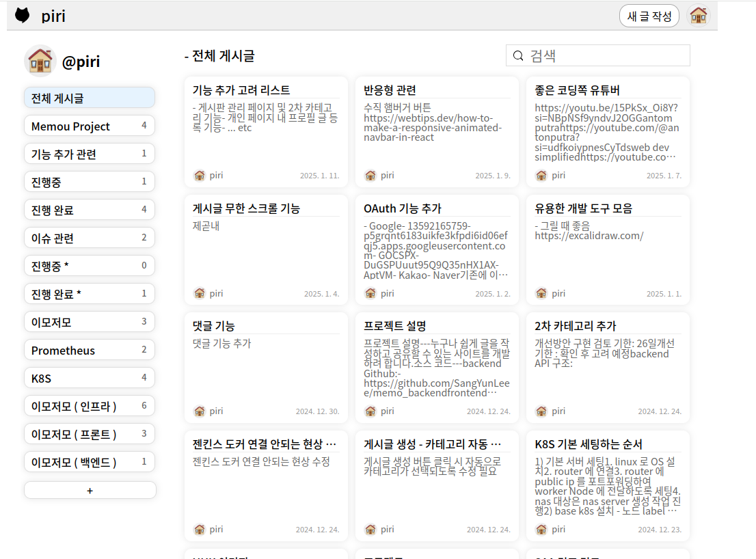Click author avatar on 게시글 무한 스크롤 기능 card

click(199, 293)
